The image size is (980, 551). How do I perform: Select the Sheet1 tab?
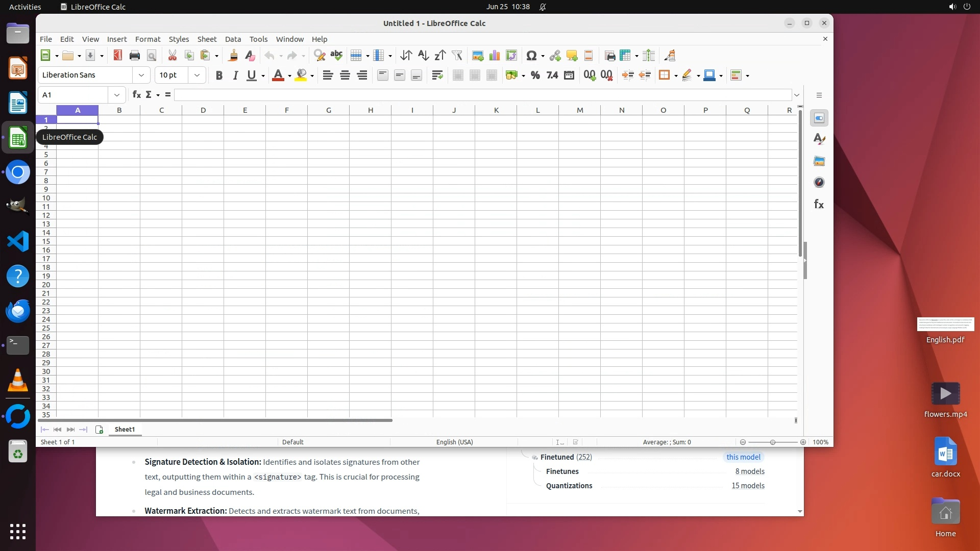pos(125,430)
